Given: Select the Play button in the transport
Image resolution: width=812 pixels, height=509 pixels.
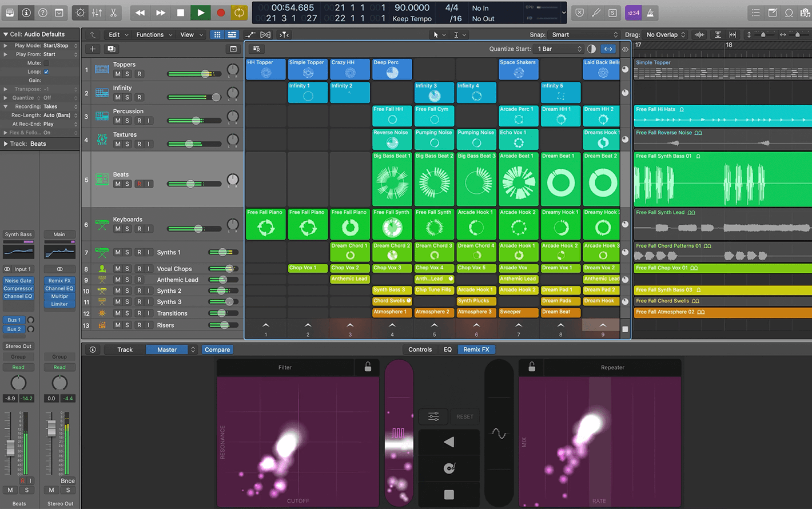Looking at the screenshot, I should (200, 12).
